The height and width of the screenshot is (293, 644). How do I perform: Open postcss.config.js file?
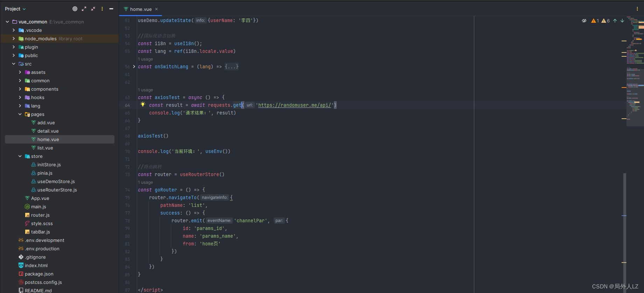[43, 282]
